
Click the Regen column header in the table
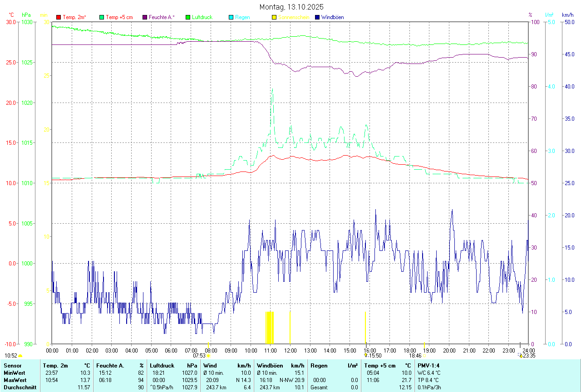[320, 365]
